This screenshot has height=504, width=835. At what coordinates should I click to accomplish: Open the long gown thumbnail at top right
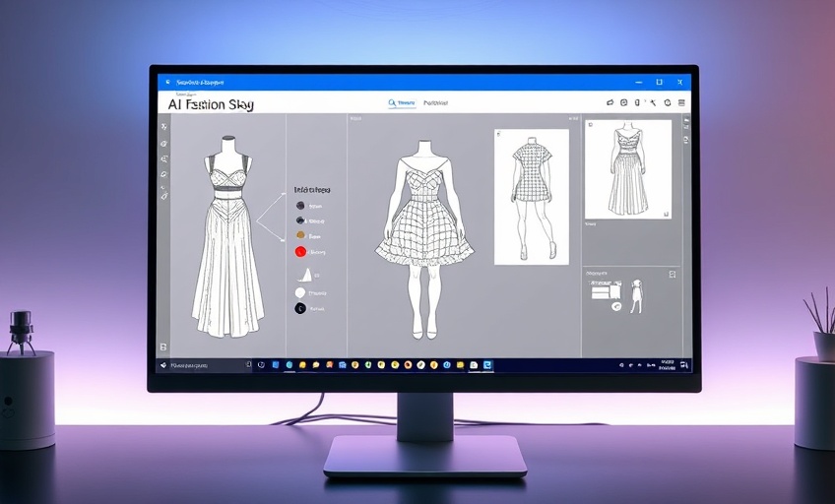(627, 169)
